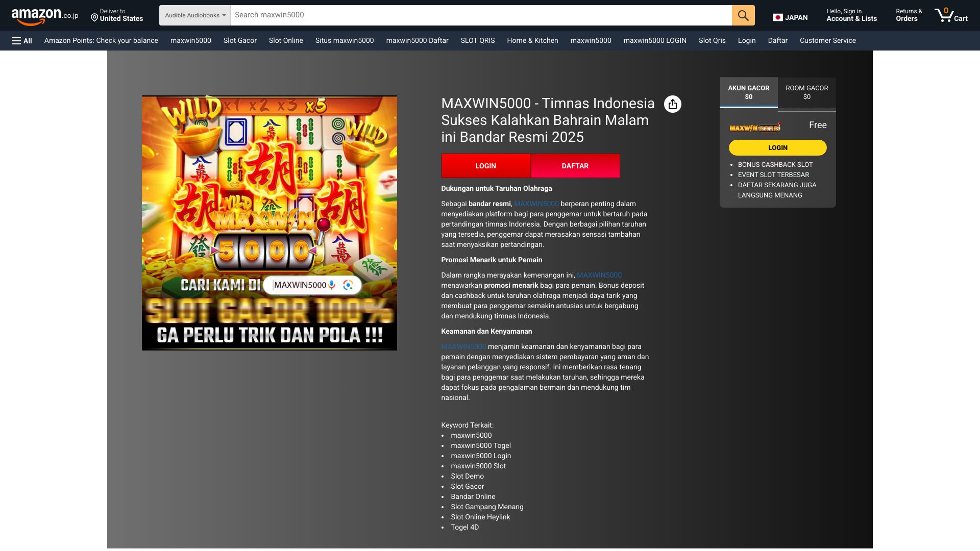This screenshot has height=551, width=980.
Task: Open maxwin5000 Daftar nav item
Action: click(418, 41)
